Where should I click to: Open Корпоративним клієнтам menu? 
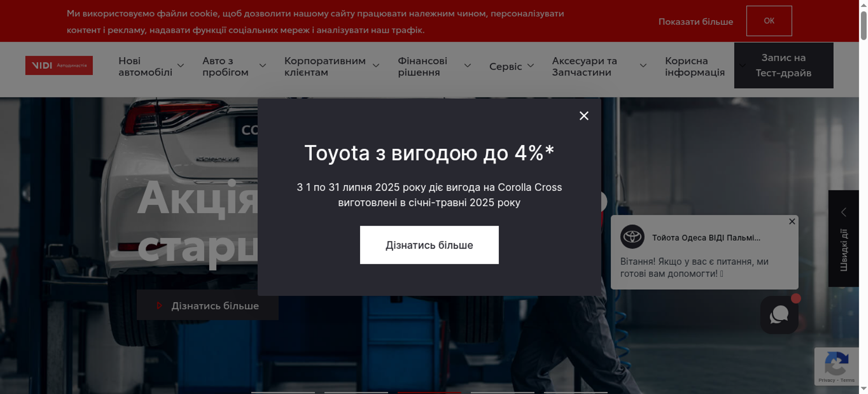(325, 66)
